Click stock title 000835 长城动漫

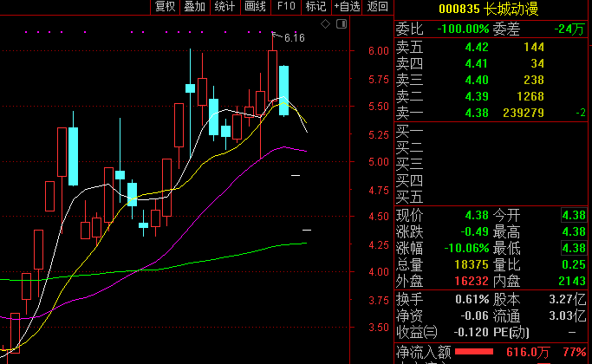pyautogui.click(x=489, y=9)
